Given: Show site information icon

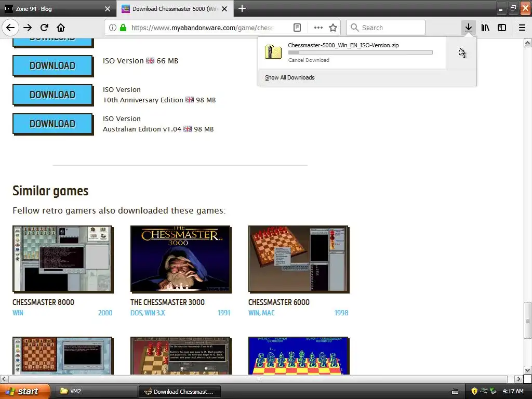Looking at the screenshot, I should 113,28.
